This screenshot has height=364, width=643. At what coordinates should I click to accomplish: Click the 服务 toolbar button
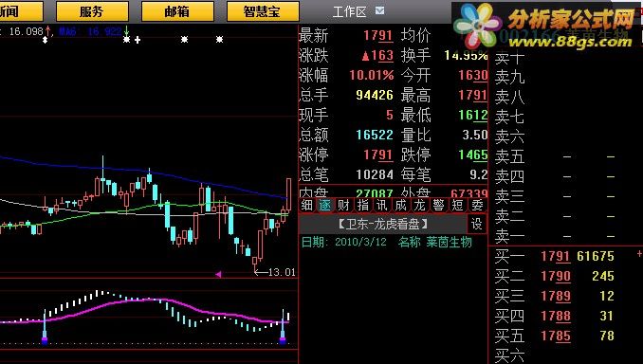point(92,11)
